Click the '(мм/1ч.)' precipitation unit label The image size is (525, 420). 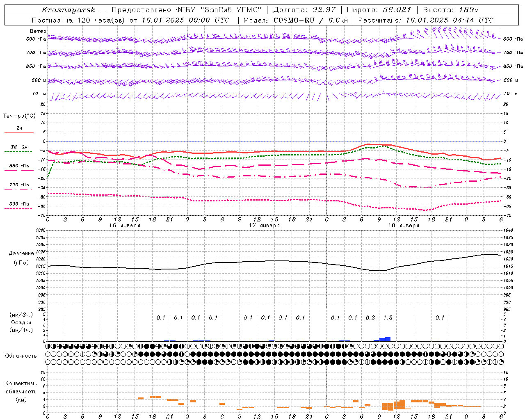coord(21,330)
